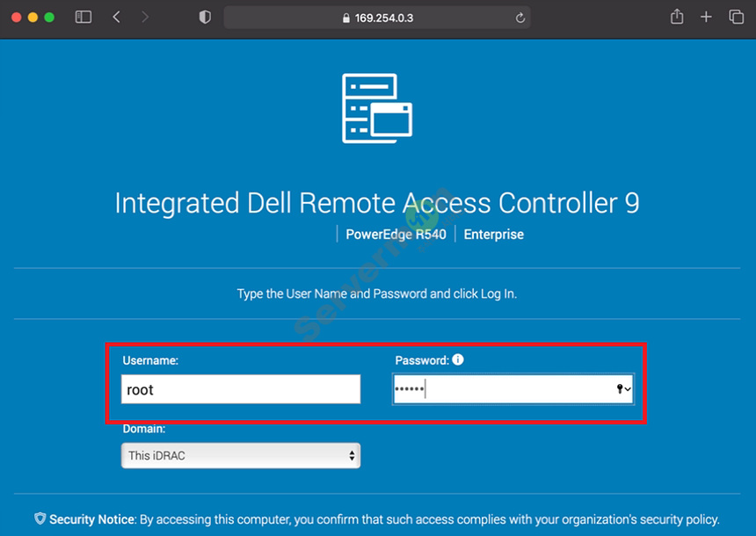
Task: Close the window with red button
Action: (x=17, y=18)
